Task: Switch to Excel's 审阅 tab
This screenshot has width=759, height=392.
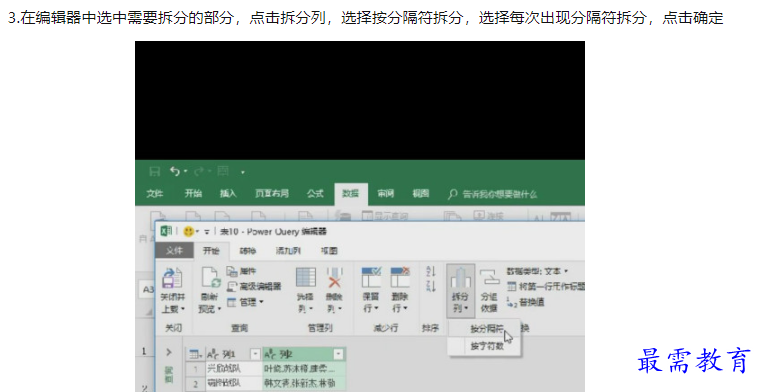Action: coord(386,194)
